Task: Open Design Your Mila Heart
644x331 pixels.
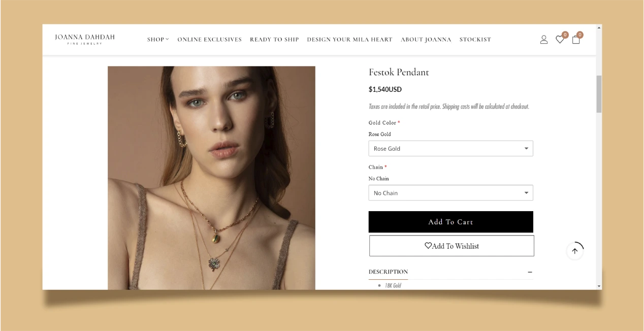Action: pyautogui.click(x=349, y=40)
